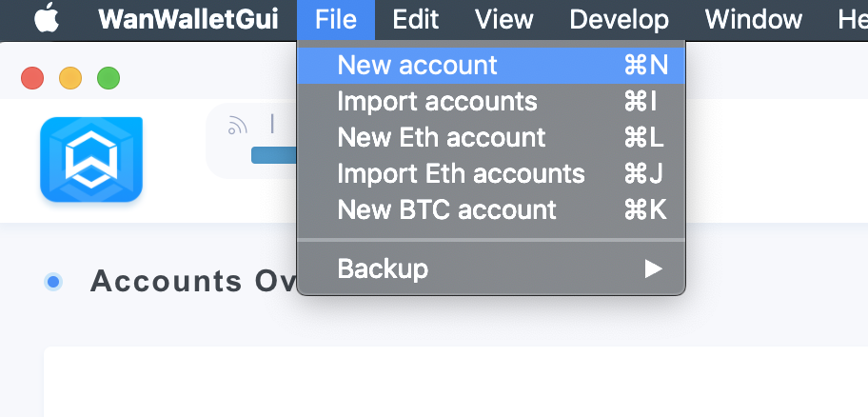Open the Apple menu
868x417 pixels.
click(47, 18)
